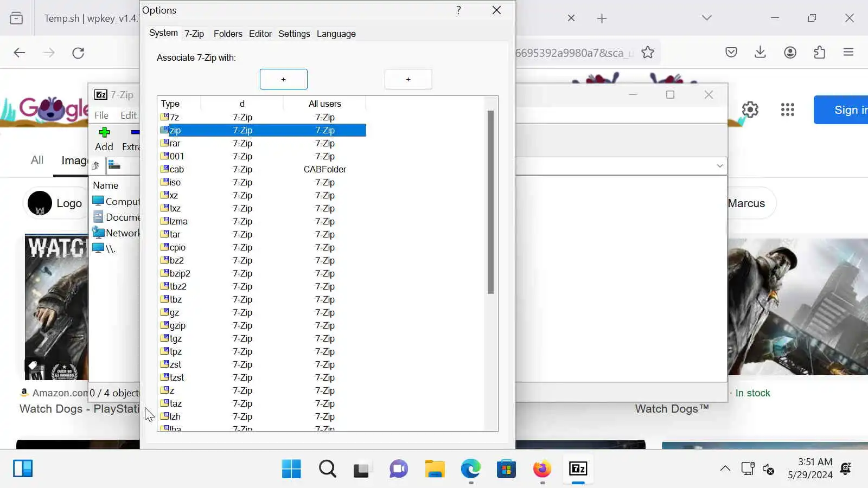Click the help question mark in Options dialog

click(x=459, y=10)
